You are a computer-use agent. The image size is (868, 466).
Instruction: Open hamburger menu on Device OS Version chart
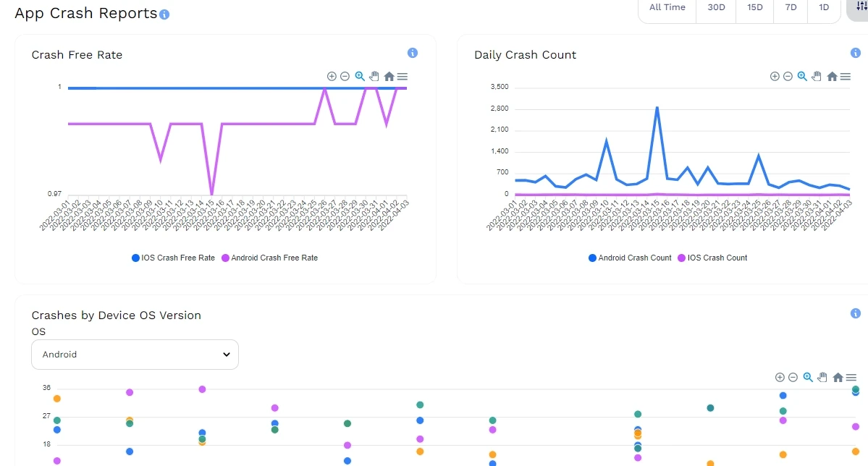point(851,378)
